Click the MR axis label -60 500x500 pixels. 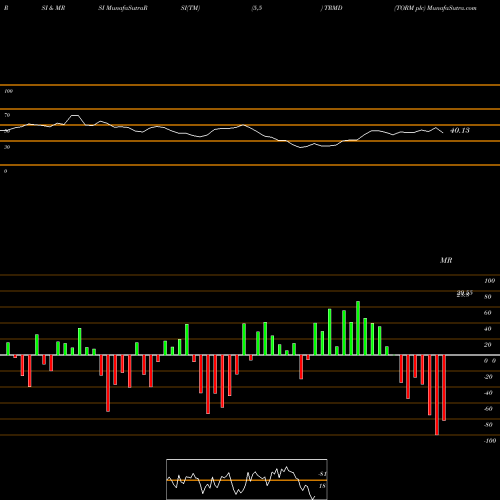488,409
